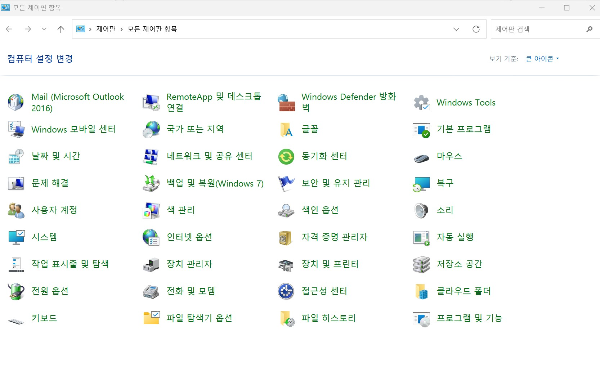Click the search magnifier icon
This screenshot has width=600, height=377.
click(589, 29)
